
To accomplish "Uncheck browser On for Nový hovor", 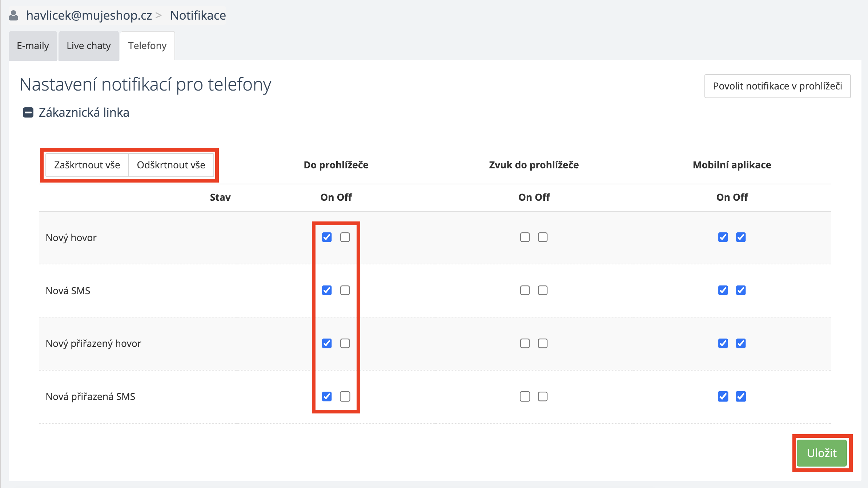I will click(x=327, y=237).
